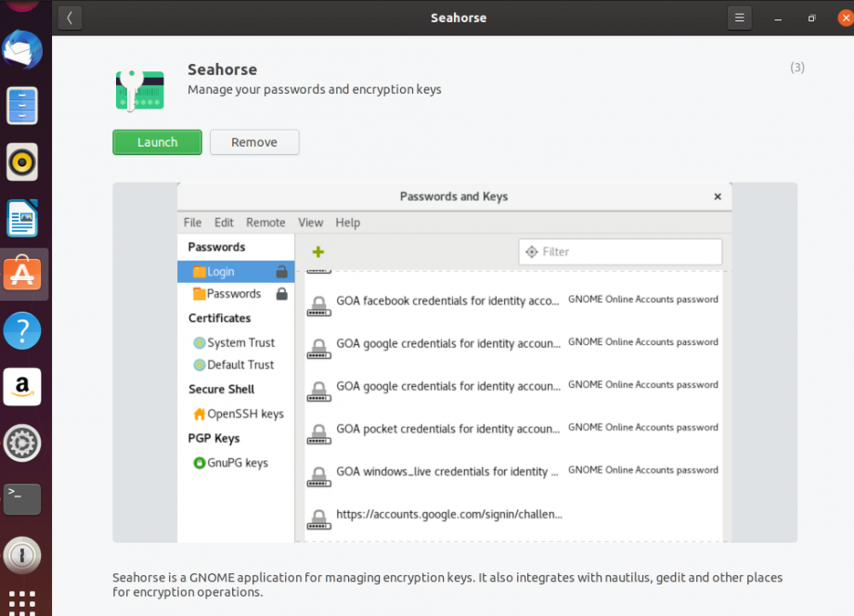Remove the Seahorse application
This screenshot has height=616, width=854.
click(x=253, y=142)
